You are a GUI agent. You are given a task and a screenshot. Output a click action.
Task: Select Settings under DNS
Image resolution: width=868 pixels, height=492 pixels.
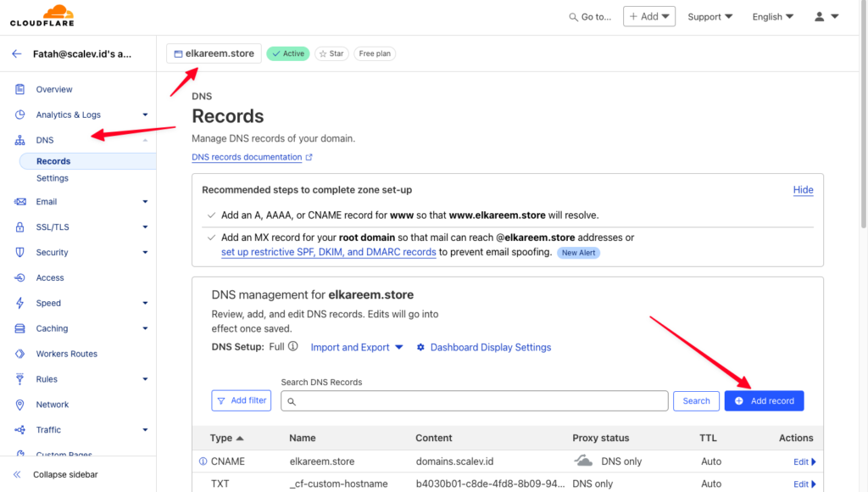coord(53,178)
